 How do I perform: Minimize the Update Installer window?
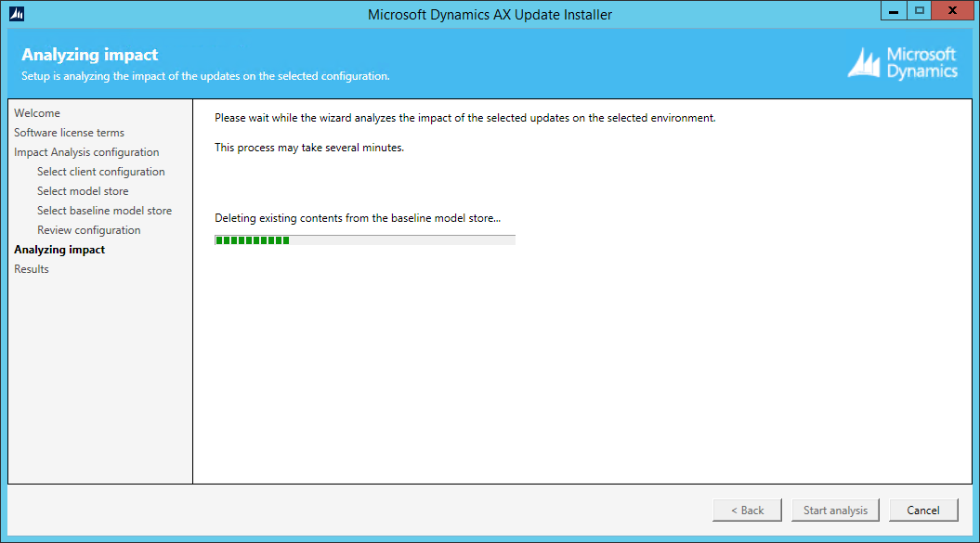pos(894,10)
